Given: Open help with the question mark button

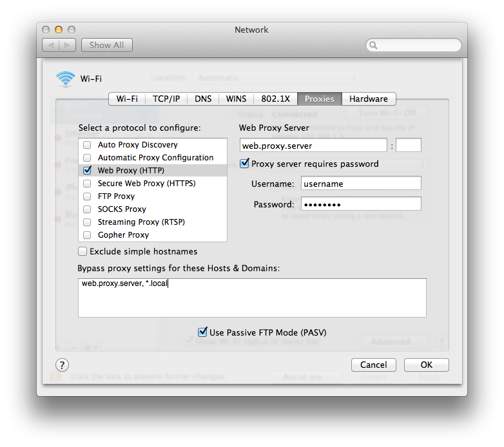Looking at the screenshot, I should pos(62,365).
